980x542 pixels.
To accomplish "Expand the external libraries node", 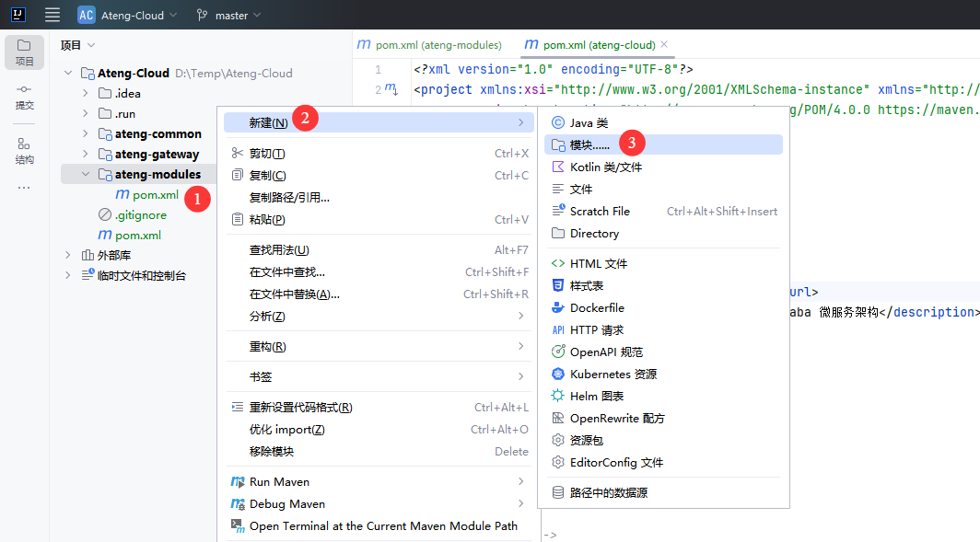I will [68, 255].
